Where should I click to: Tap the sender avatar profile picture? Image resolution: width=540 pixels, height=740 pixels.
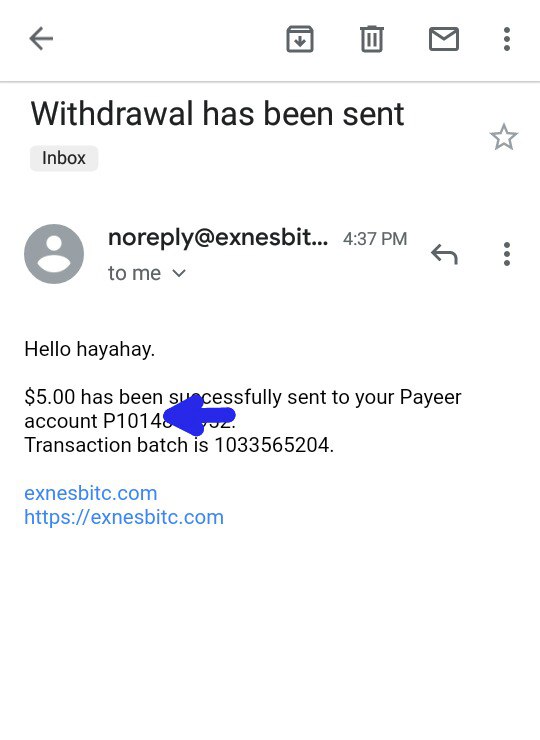(x=54, y=254)
